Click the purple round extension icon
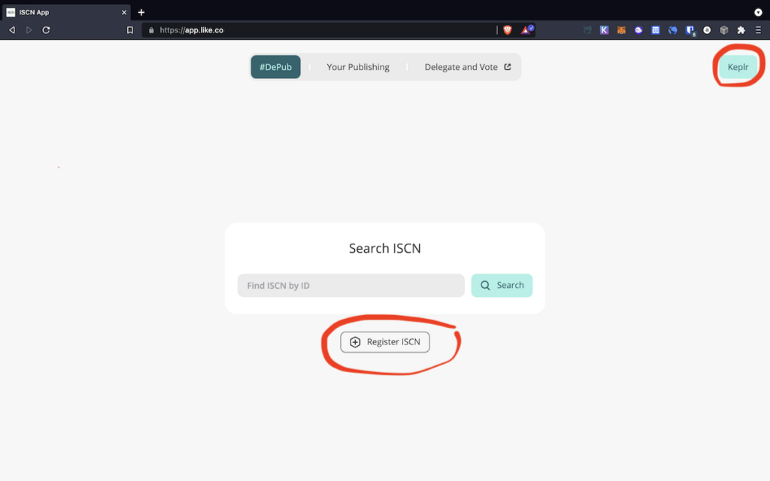This screenshot has height=481, width=770. [x=638, y=30]
